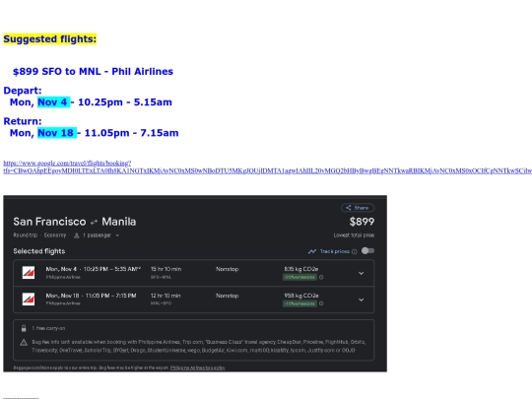Click 'Nonstop' on the Nov 18 flight
Image resolution: width=532 pixels, height=399 pixels.
tap(228, 296)
